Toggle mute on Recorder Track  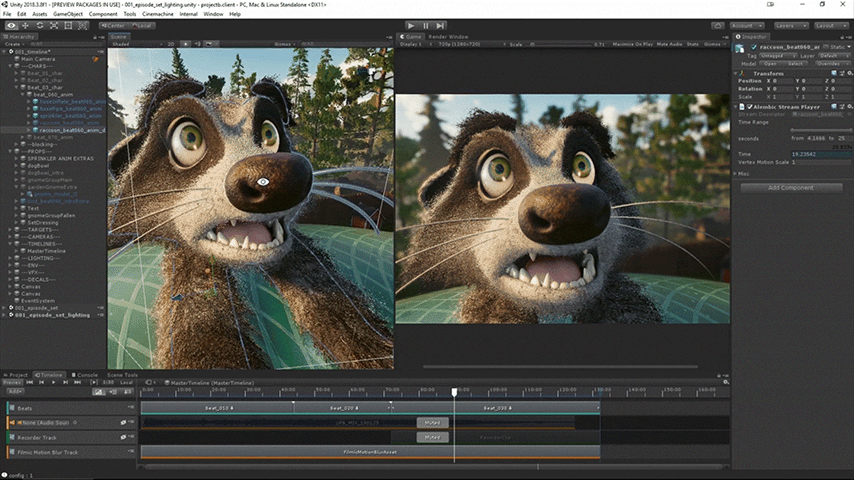point(123,437)
